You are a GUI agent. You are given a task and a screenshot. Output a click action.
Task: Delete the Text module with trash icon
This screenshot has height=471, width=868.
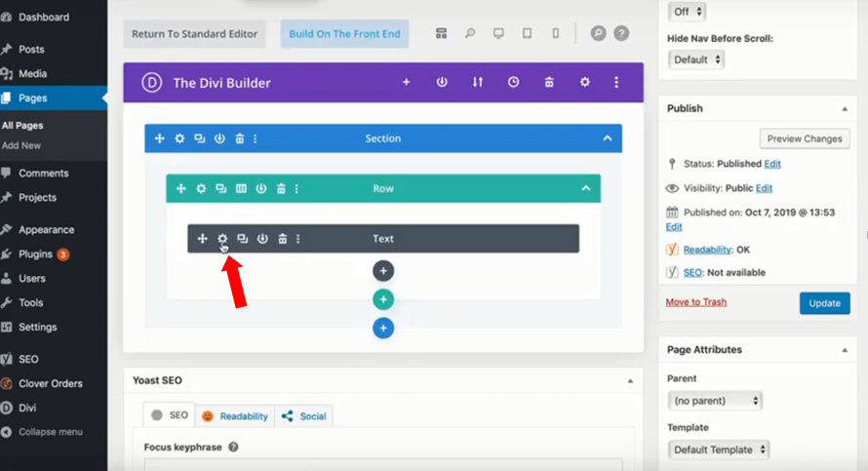point(282,239)
